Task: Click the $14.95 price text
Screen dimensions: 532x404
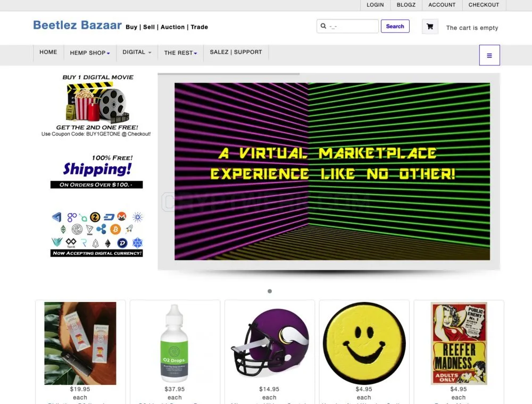Action: 269,389
